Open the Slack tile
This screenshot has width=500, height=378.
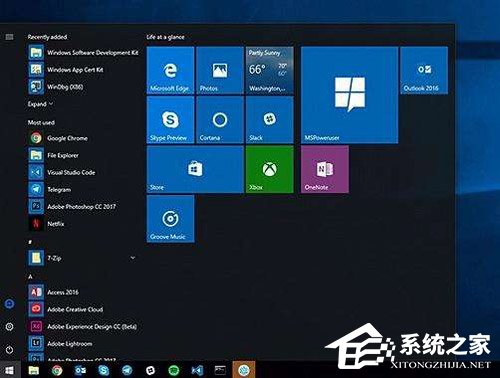[x=270, y=120]
